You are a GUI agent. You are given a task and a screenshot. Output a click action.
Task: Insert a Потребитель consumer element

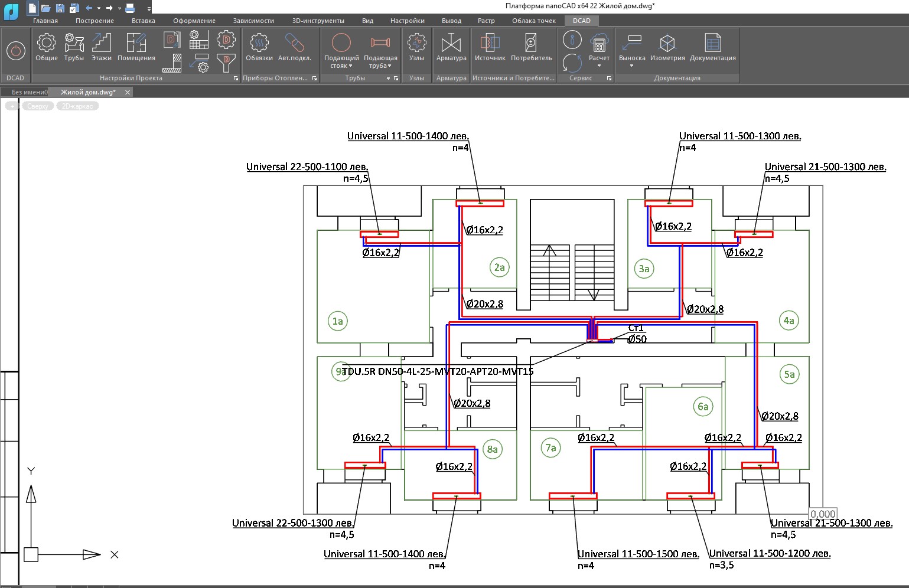coord(532,47)
